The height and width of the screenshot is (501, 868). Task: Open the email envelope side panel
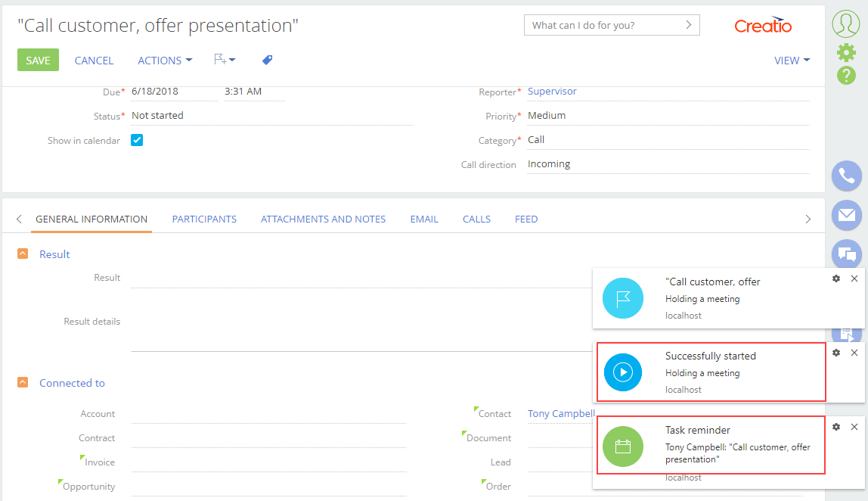click(x=846, y=215)
